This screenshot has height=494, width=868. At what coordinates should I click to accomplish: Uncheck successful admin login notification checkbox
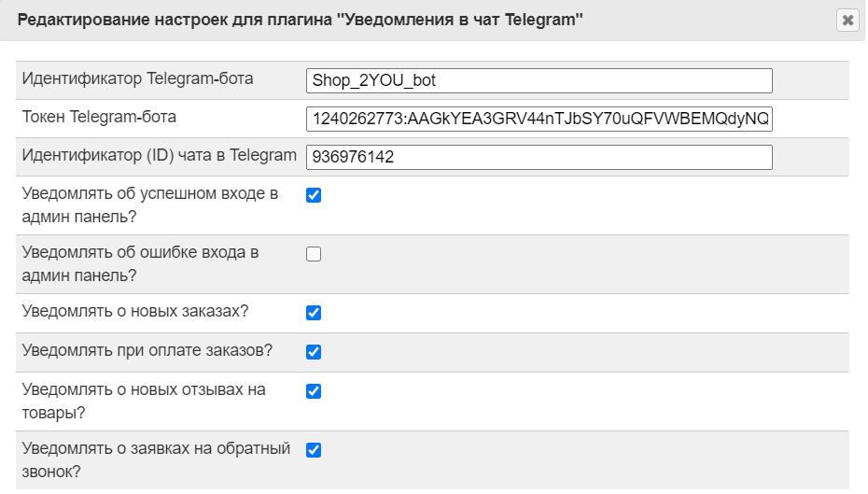pyautogui.click(x=314, y=195)
